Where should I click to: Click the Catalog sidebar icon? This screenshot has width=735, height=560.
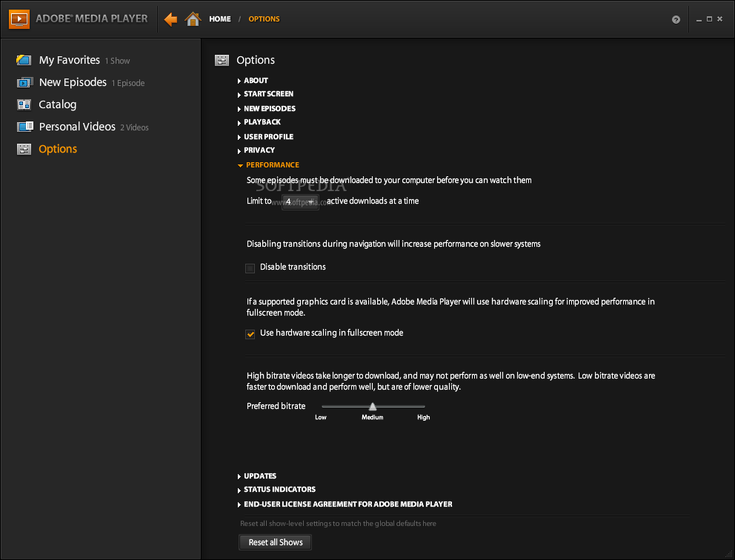[x=24, y=104]
